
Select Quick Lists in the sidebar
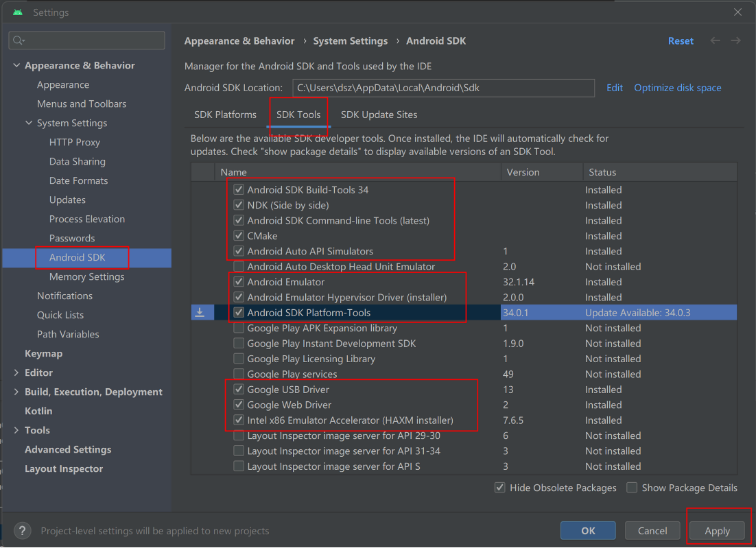pos(60,315)
